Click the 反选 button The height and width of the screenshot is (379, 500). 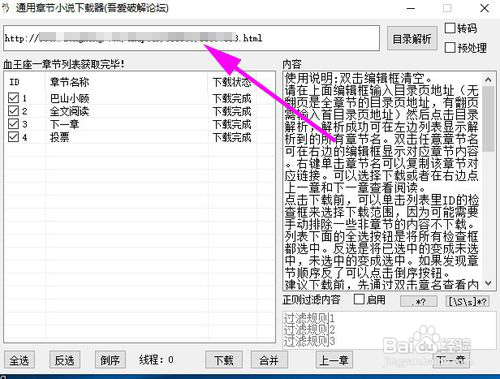[65, 360]
